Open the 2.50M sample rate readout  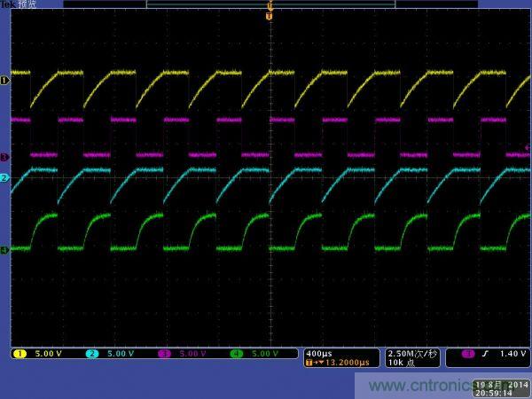pos(412,353)
